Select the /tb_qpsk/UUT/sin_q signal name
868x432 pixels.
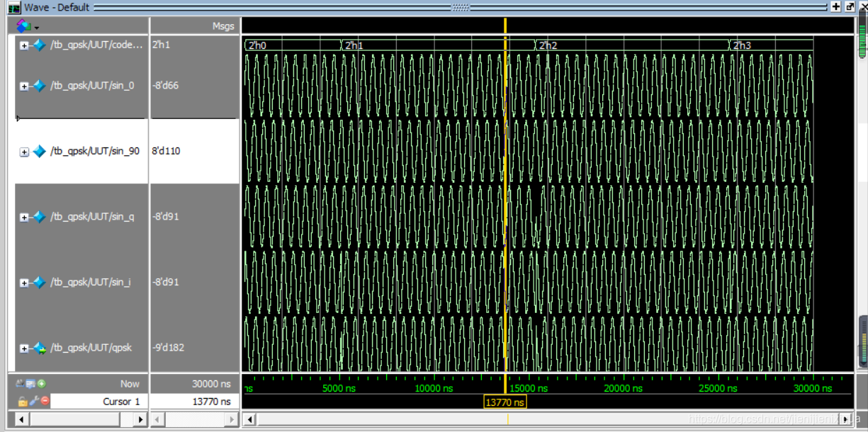[x=92, y=217]
